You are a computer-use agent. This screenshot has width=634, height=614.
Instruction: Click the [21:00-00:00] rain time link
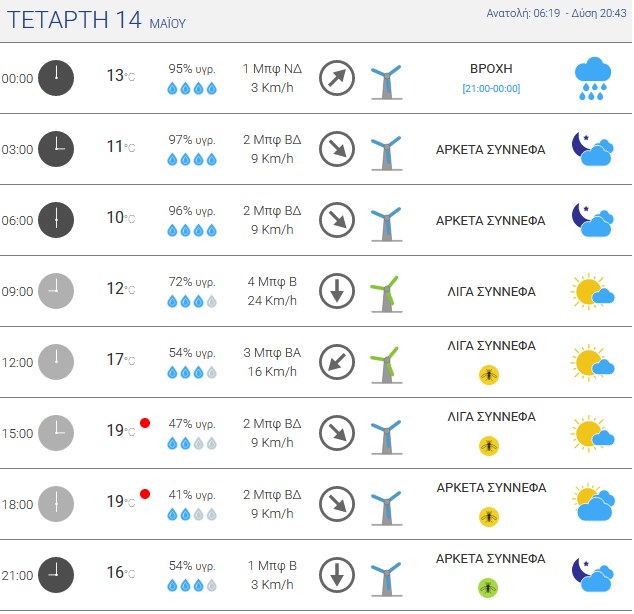point(491,89)
